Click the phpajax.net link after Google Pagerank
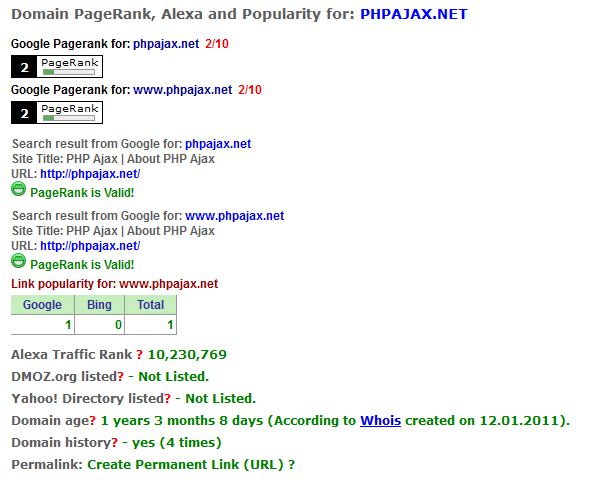The height and width of the screenshot is (480, 609). 166,43
